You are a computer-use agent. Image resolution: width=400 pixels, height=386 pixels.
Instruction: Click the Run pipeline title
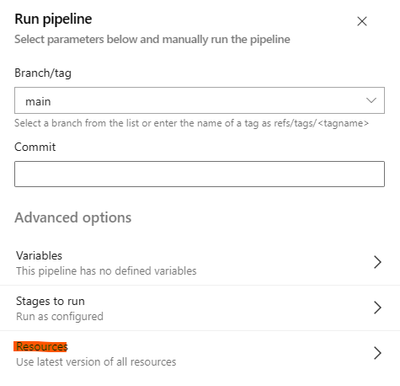pyautogui.click(x=53, y=19)
